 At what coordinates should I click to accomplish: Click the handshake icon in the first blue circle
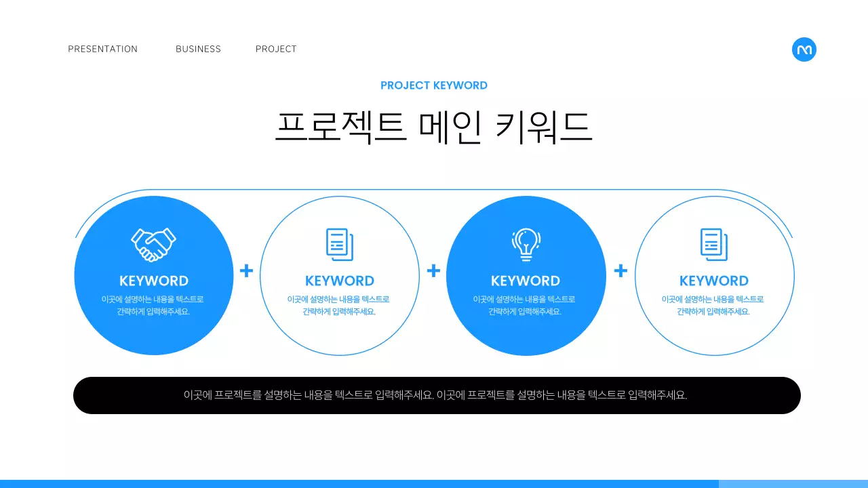click(154, 243)
